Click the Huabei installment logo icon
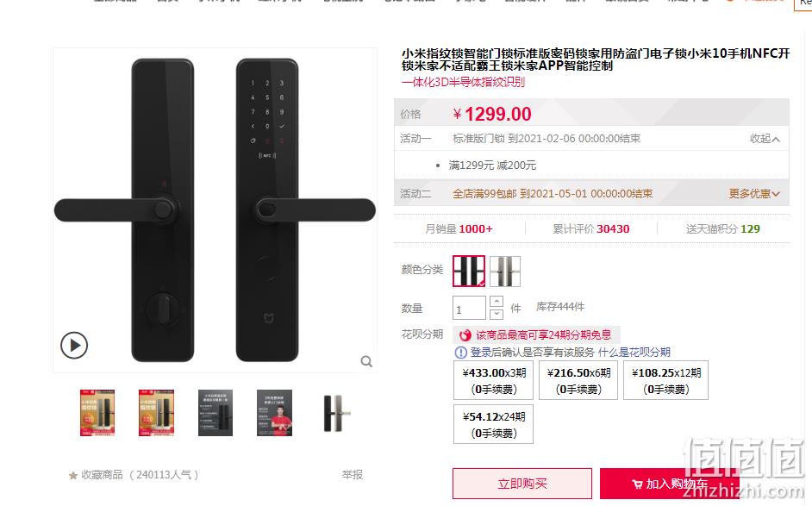This screenshot has width=812, height=506. [465, 335]
